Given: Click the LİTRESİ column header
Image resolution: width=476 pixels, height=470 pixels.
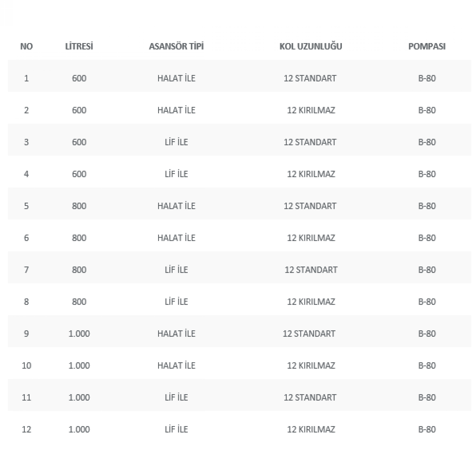Looking at the screenshot, I should (79, 46).
